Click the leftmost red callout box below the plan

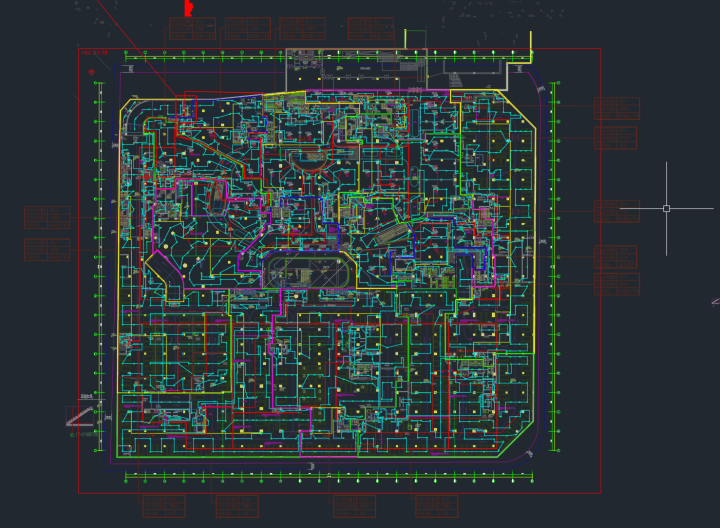click(x=163, y=505)
